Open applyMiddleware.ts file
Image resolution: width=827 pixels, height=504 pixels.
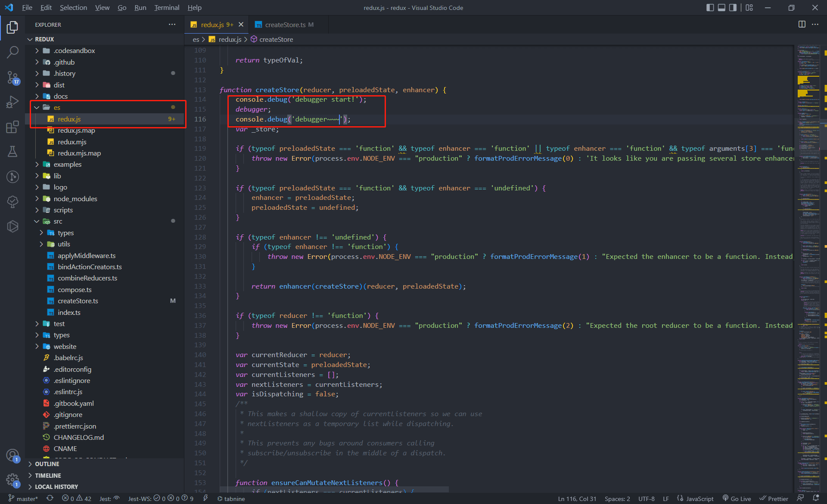(105, 255)
